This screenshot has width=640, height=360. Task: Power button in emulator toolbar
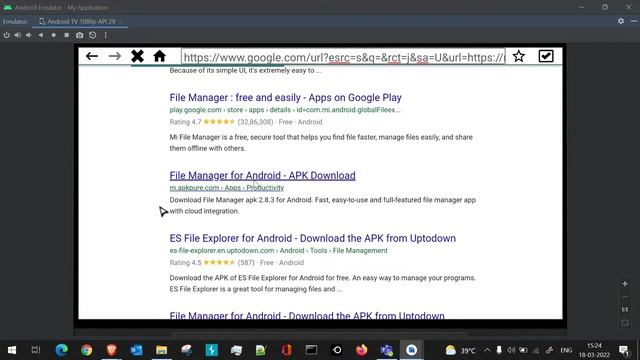click(7, 35)
